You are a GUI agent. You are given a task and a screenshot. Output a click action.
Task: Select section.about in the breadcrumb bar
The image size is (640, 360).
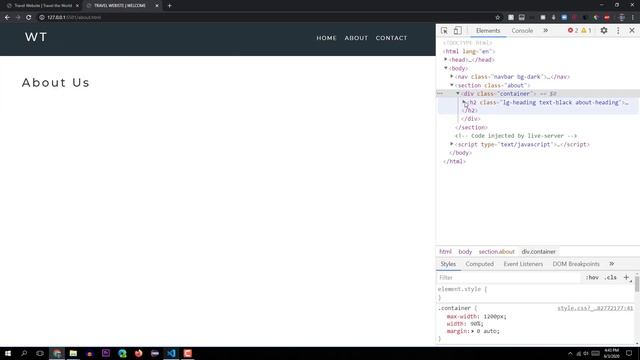[496, 252]
